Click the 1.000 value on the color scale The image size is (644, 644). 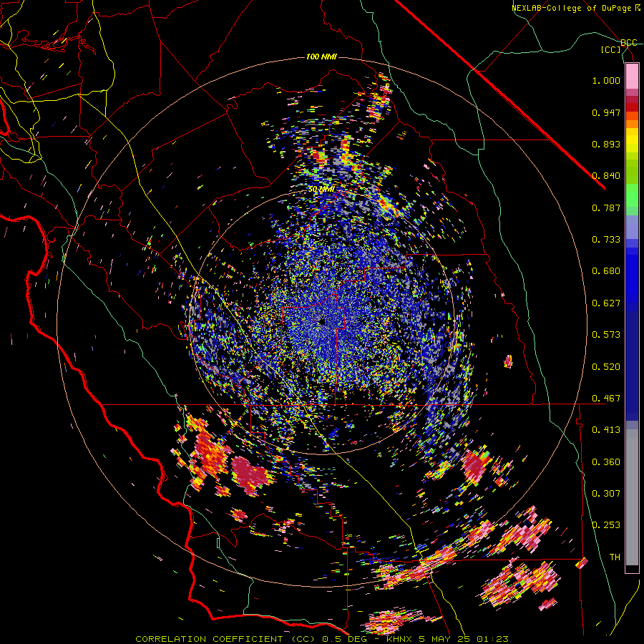[606, 80]
